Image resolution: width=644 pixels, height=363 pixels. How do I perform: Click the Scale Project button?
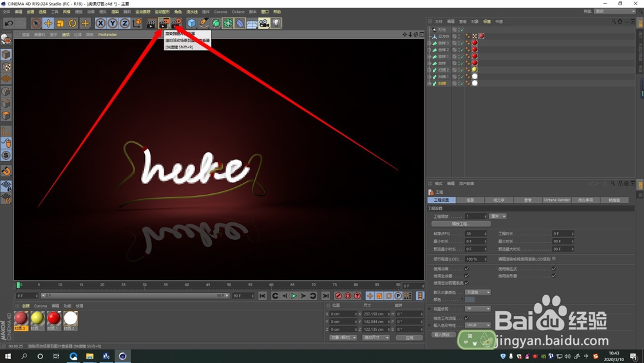tap(461, 224)
